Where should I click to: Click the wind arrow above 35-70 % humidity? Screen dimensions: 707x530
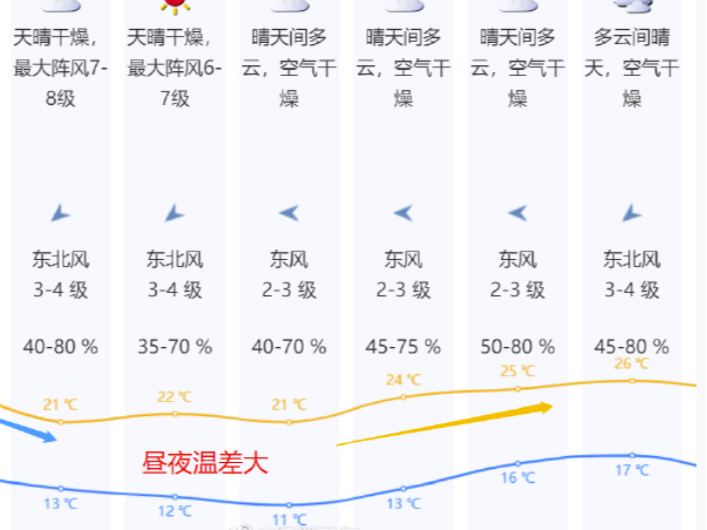174,213
